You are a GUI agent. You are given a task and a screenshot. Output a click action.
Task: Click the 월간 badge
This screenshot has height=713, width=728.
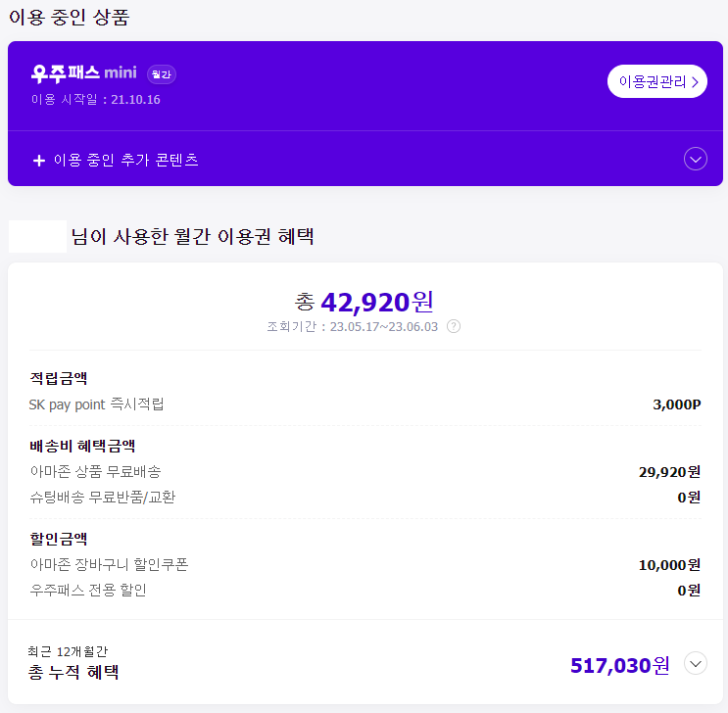[x=161, y=74]
